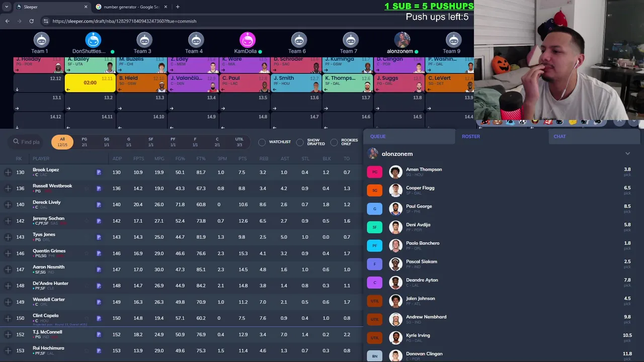This screenshot has height=362, width=644.
Task: Sort player list by BLK column
Action: [x=327, y=158]
